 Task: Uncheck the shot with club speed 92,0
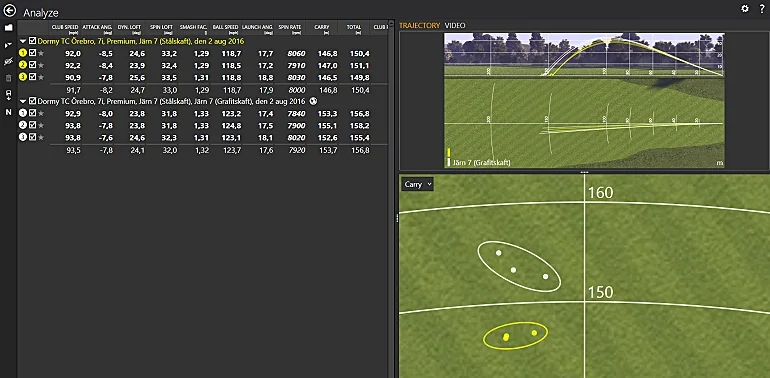(x=32, y=53)
